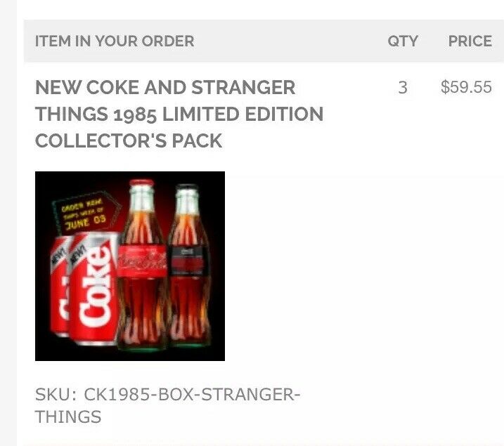Screen dimensions: 504x446
Task: Click the THINGS continuation of the SKU
Action: 68,417
